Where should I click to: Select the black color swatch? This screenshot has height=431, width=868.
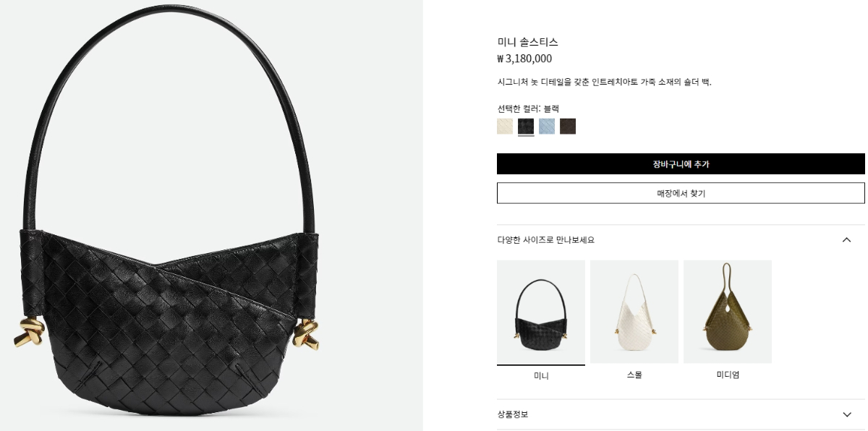coord(526,127)
